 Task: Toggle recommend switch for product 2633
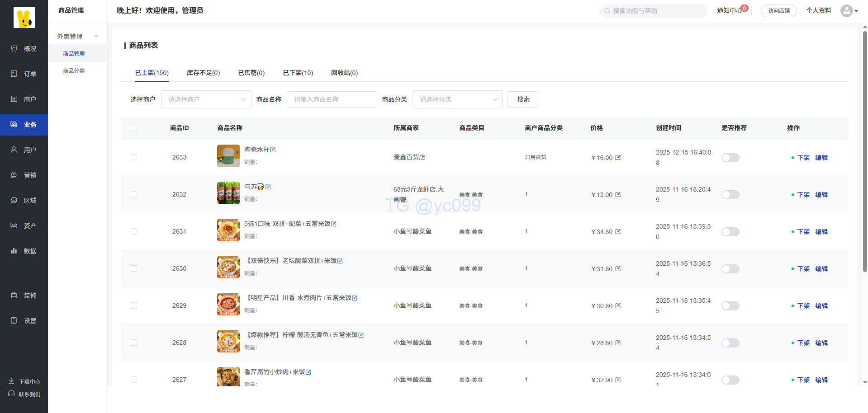pos(730,158)
